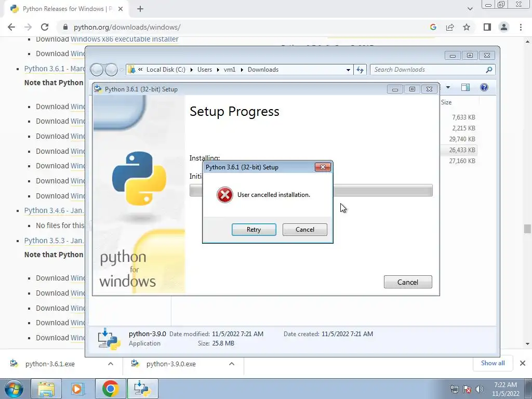
Task: Click Cancel in the User cancelled installation dialog
Action: [304, 229]
